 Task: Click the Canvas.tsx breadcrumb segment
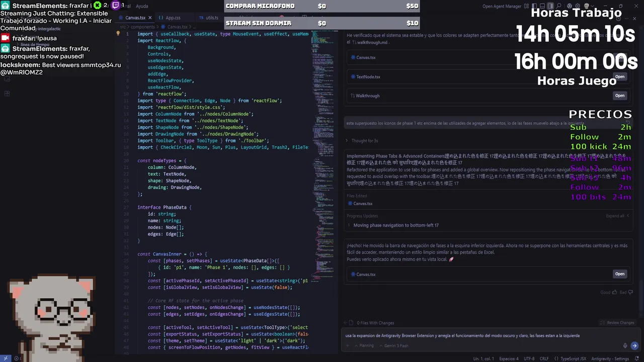click(175, 27)
